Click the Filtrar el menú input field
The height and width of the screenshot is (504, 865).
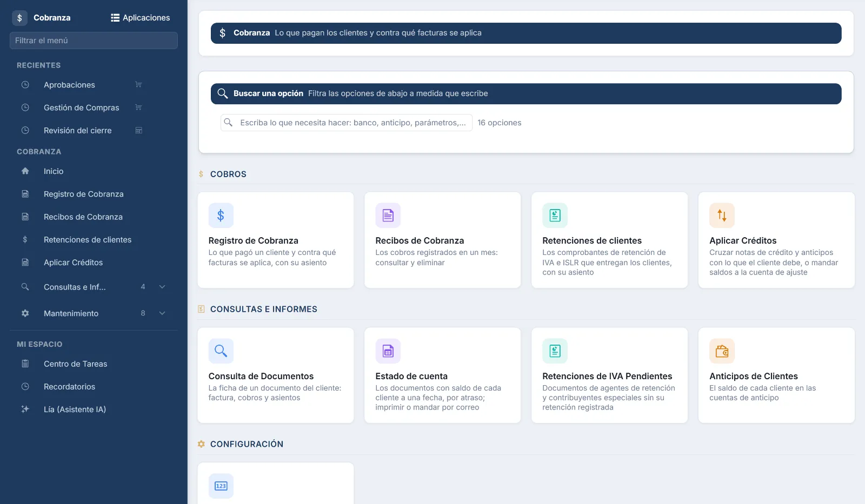94,41
